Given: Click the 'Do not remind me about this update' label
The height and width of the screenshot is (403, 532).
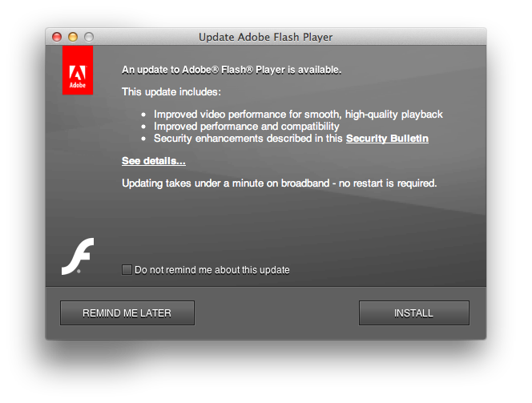Looking at the screenshot, I should [212, 270].
